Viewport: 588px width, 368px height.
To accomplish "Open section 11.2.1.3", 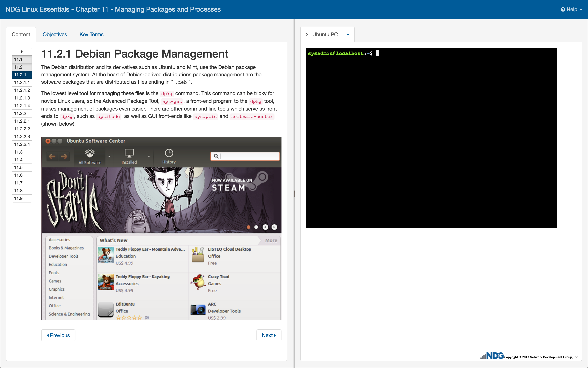I will click(22, 98).
